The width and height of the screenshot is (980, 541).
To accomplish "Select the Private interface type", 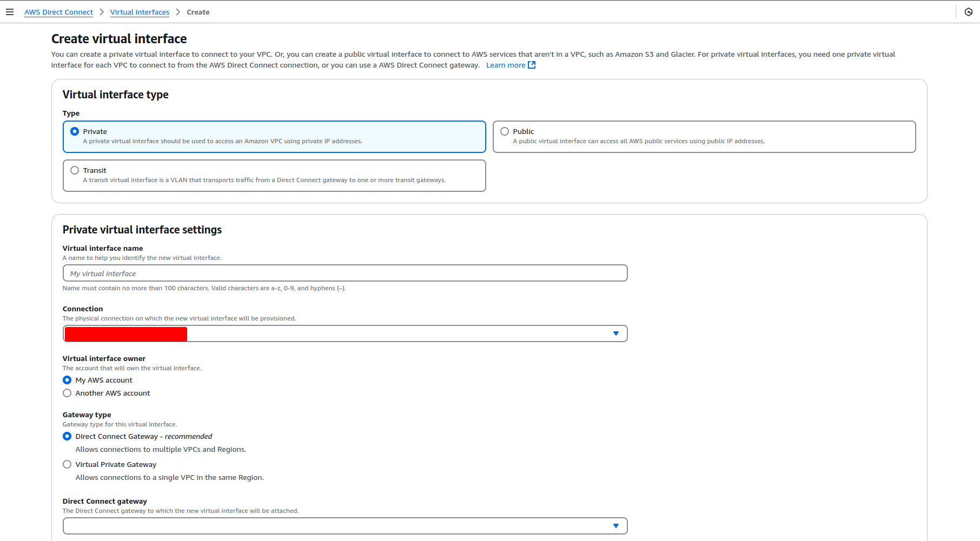I will 274,137.
